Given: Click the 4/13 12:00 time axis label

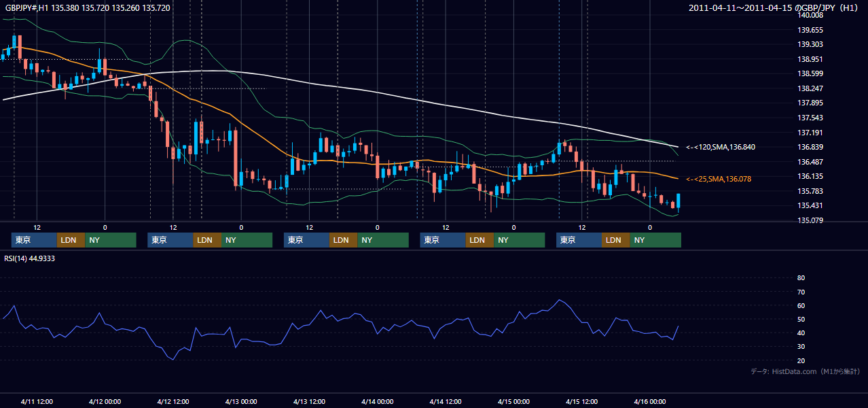Looking at the screenshot, I should coord(309,401).
